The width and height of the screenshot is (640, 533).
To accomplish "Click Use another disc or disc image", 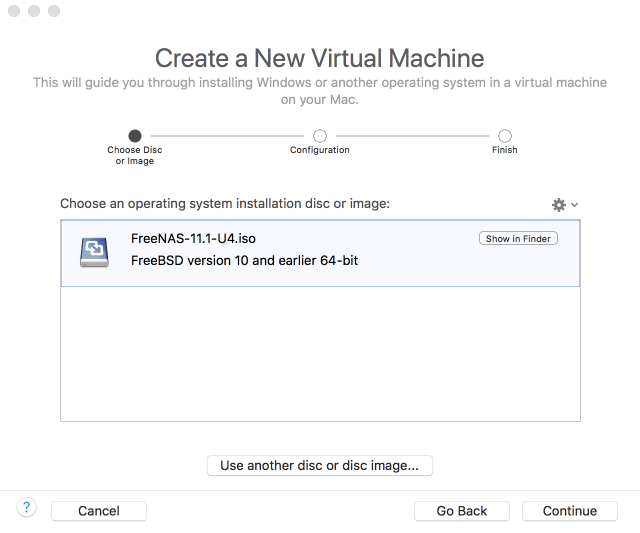I will coord(320,465).
